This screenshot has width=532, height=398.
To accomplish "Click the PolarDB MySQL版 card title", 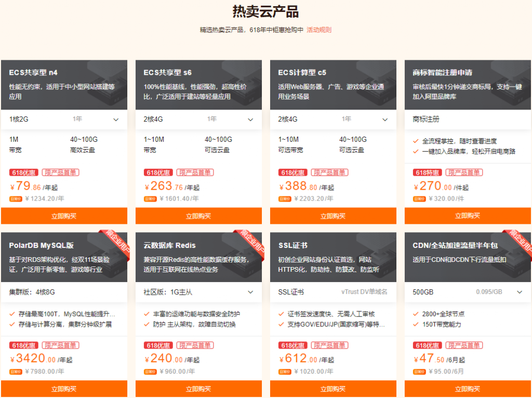I will 42,245.
